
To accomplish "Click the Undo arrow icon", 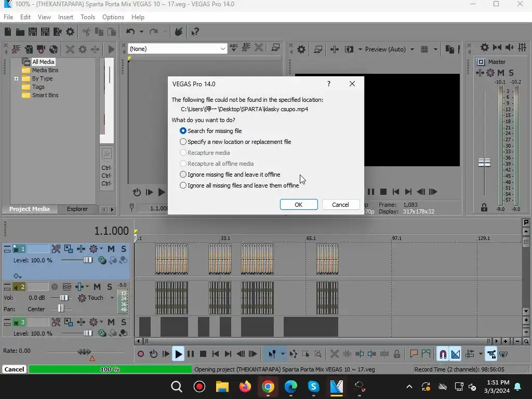I will click(130, 32).
